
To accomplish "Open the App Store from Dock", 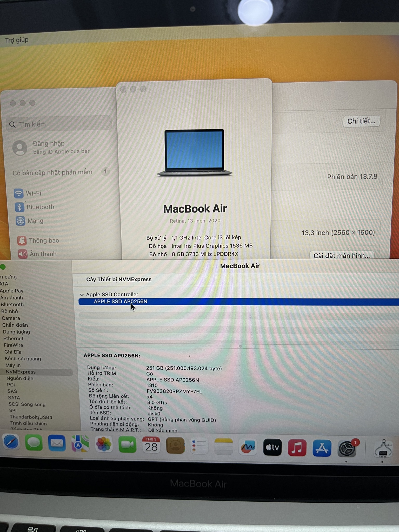I will pos(322,448).
